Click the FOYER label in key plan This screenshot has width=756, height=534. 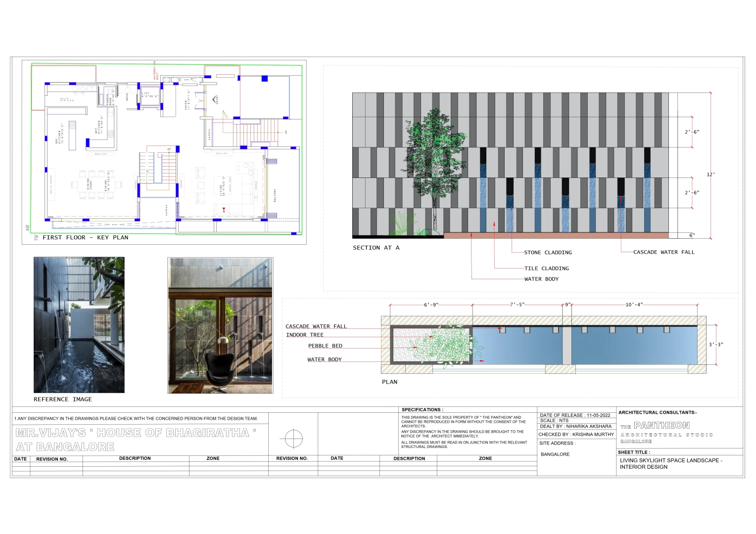188,99
